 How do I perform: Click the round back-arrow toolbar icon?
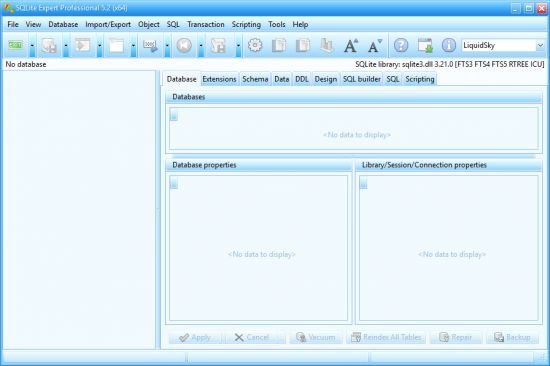(x=184, y=45)
